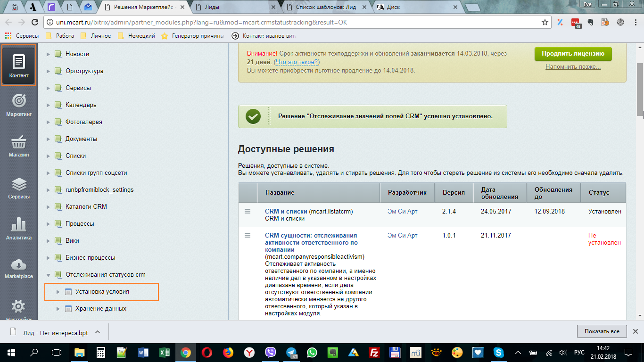Viewport: 644px width, 362px height.
Task: Open the calendar extension with badge 48
Action: point(575,23)
